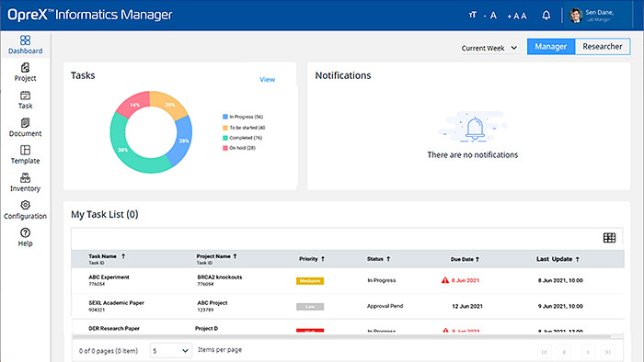
Task: Click the On hold legend entry
Action: click(x=239, y=148)
